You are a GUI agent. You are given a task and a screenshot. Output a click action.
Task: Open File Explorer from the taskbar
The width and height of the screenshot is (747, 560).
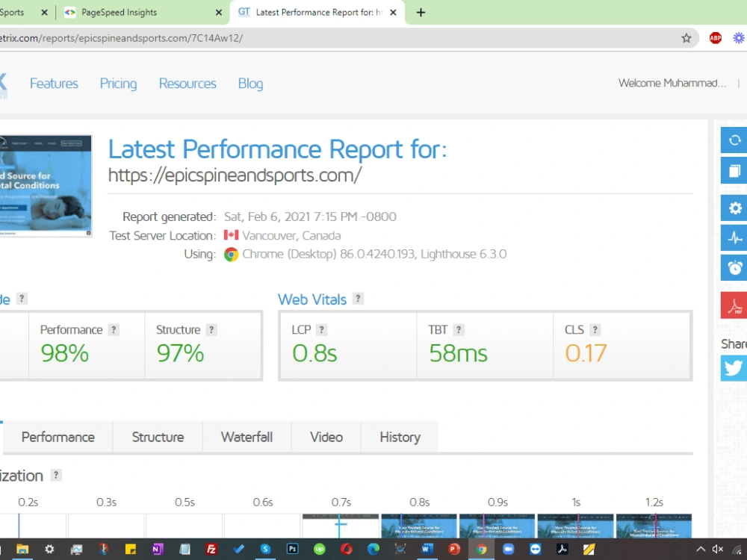(x=22, y=549)
